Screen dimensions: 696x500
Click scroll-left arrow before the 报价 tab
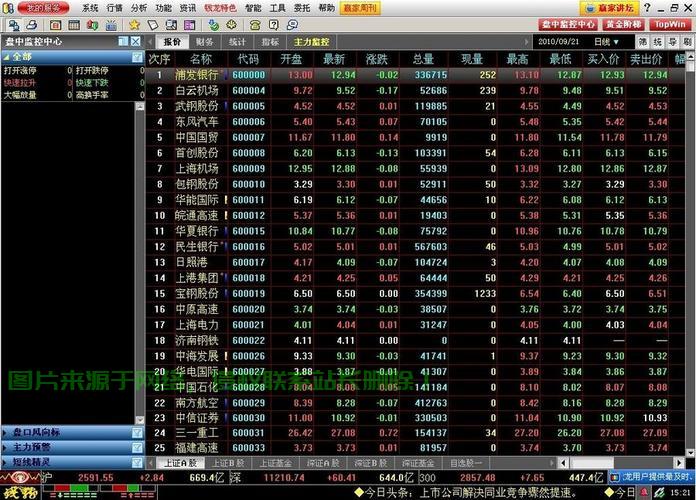point(150,42)
